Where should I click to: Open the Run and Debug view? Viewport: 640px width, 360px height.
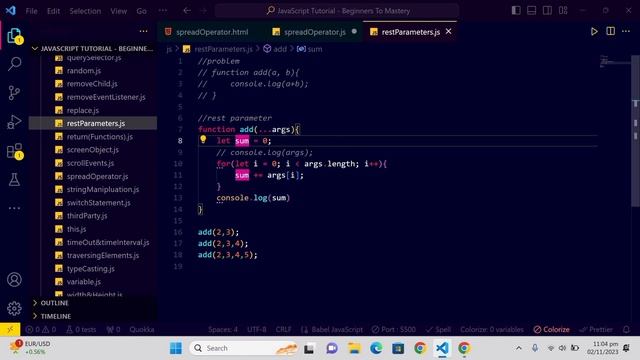click(x=14, y=122)
